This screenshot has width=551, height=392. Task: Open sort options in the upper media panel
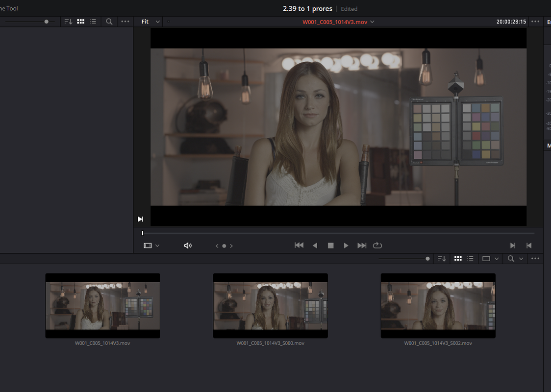[68, 22]
